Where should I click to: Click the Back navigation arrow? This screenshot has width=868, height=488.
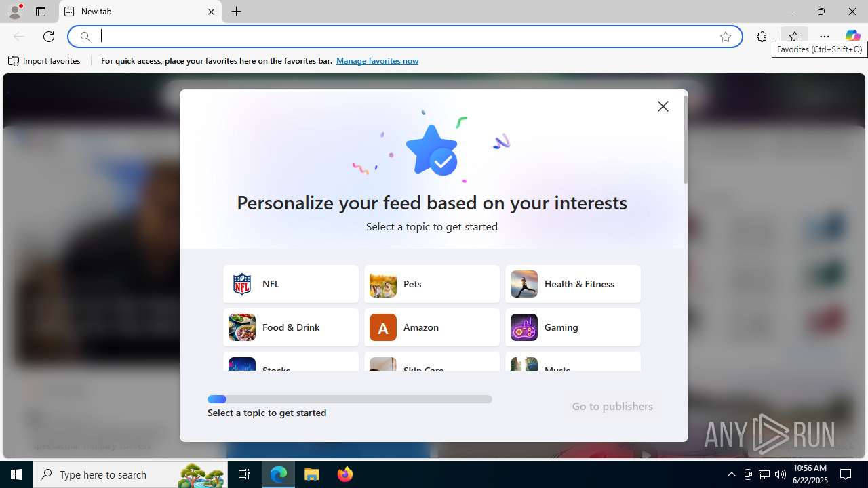coord(19,37)
